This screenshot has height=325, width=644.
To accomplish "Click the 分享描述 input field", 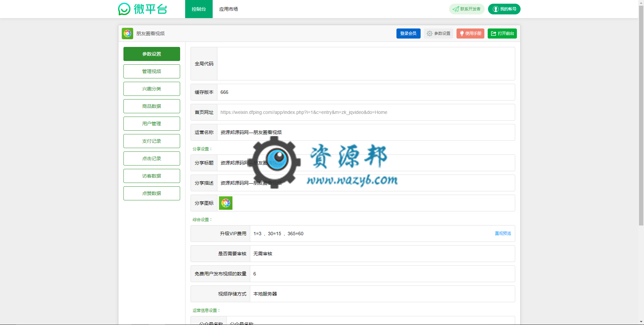I will click(x=366, y=183).
